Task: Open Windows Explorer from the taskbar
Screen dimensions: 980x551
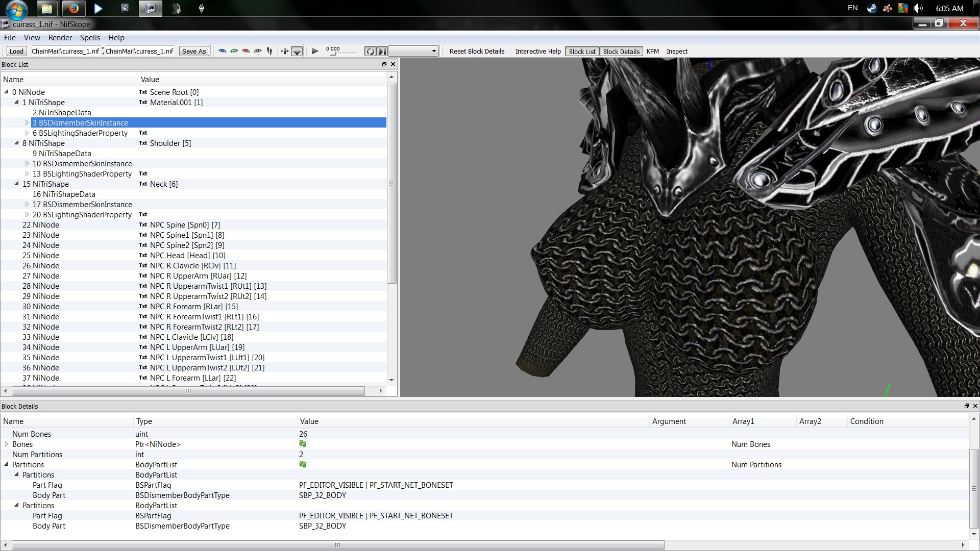Action: click(46, 9)
